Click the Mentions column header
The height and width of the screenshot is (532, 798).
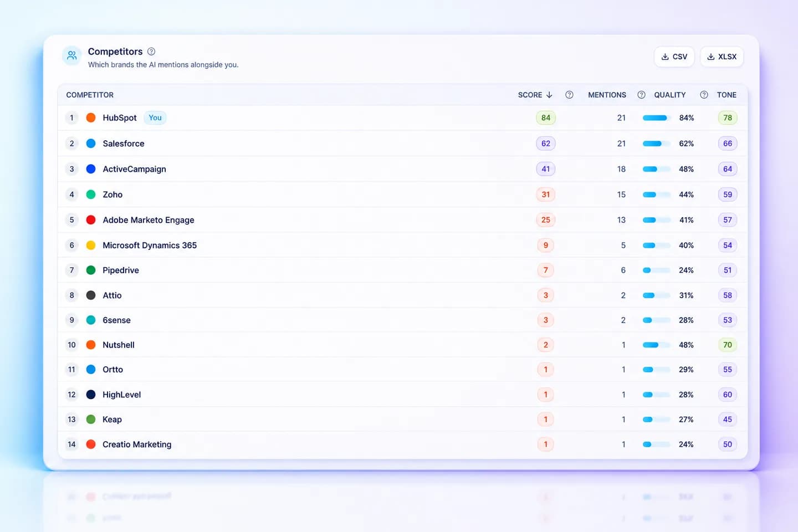pos(607,95)
